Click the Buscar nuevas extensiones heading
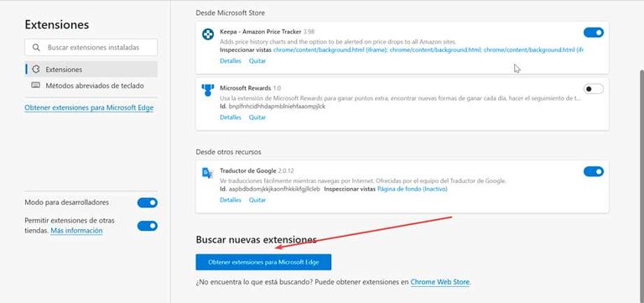 click(257, 240)
